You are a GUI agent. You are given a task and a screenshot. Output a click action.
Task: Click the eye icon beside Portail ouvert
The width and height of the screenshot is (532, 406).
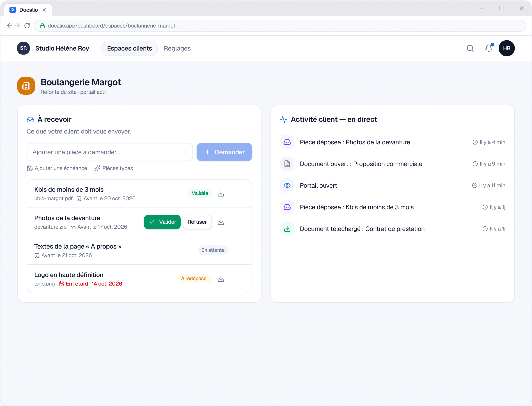coord(287,185)
